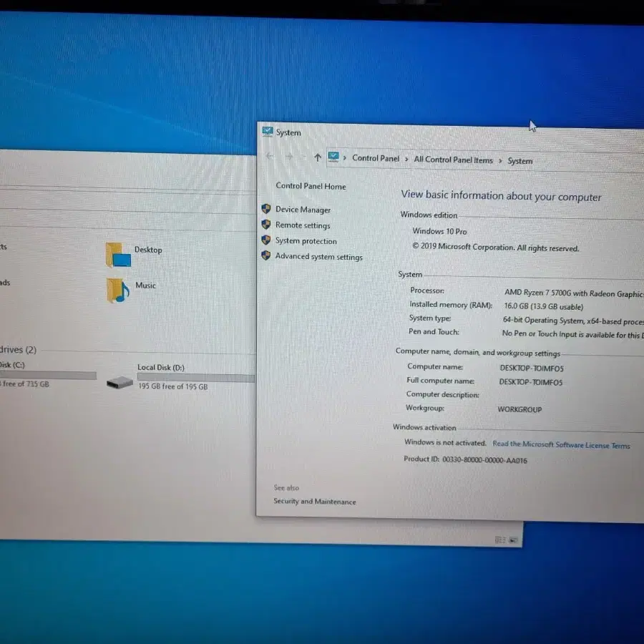Click the drives (2) group header
Screen dimensions: 644x644
[19, 350]
